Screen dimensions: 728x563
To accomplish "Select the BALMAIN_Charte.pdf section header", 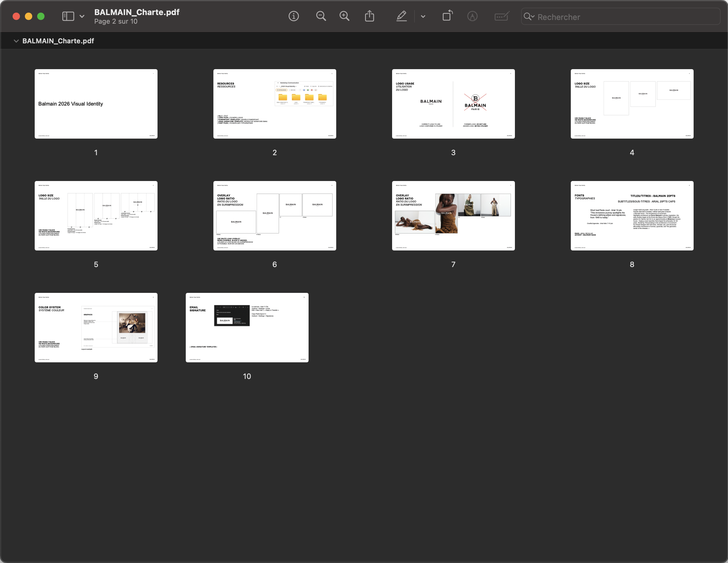I will coord(58,41).
